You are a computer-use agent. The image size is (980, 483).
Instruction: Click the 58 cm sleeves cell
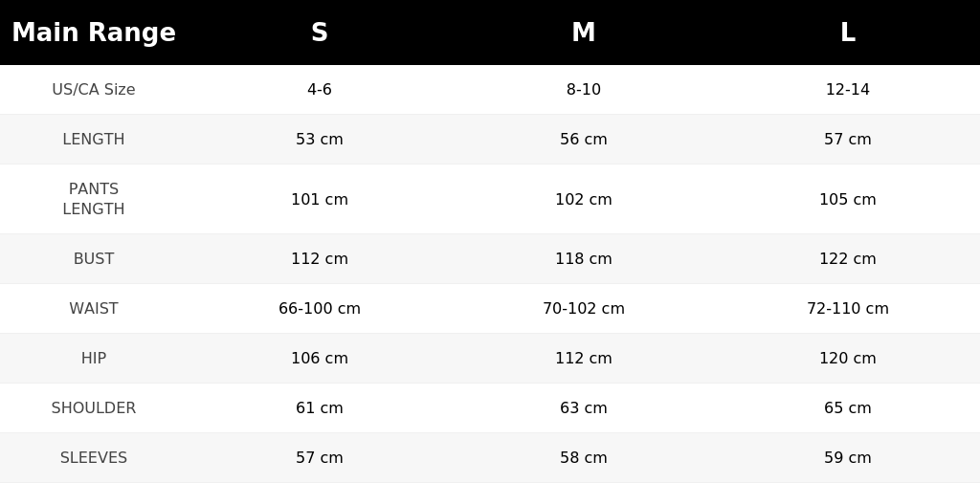tap(583, 457)
